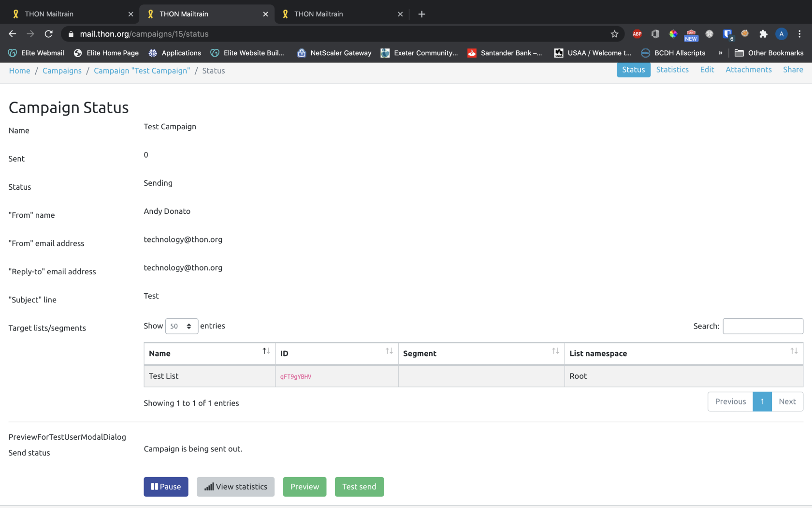Open the color wheel extension icon
The image size is (812, 508).
click(x=673, y=34)
